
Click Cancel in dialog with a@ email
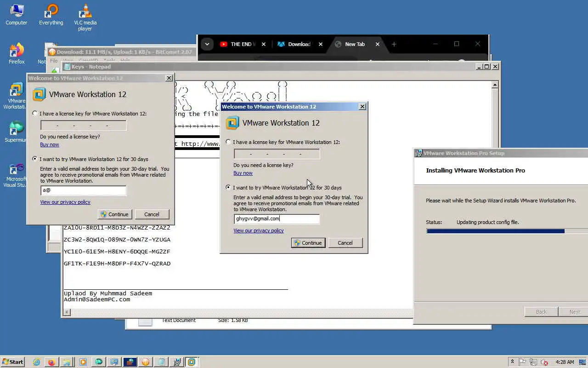pos(152,214)
